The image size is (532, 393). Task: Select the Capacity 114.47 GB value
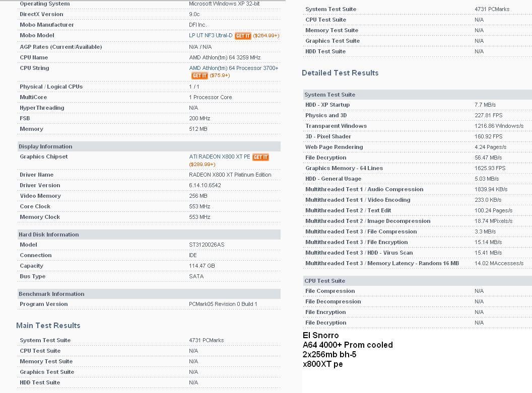(x=202, y=266)
